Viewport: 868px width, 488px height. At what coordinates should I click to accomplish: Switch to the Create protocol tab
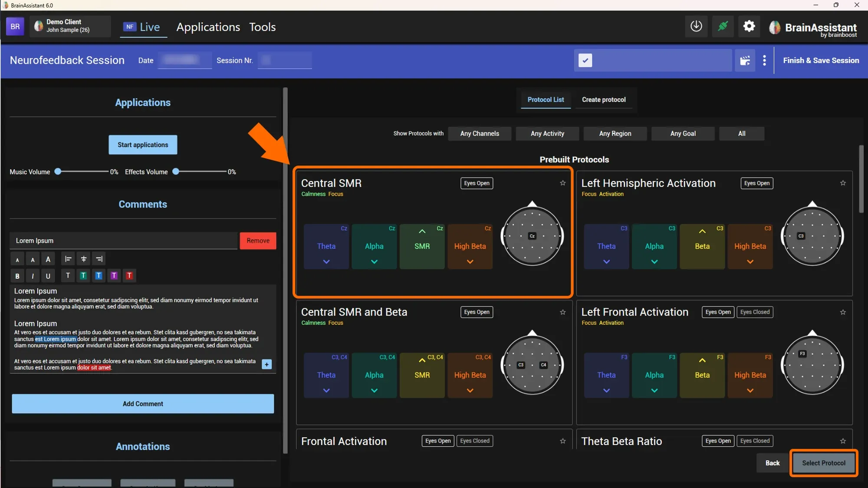tap(604, 99)
